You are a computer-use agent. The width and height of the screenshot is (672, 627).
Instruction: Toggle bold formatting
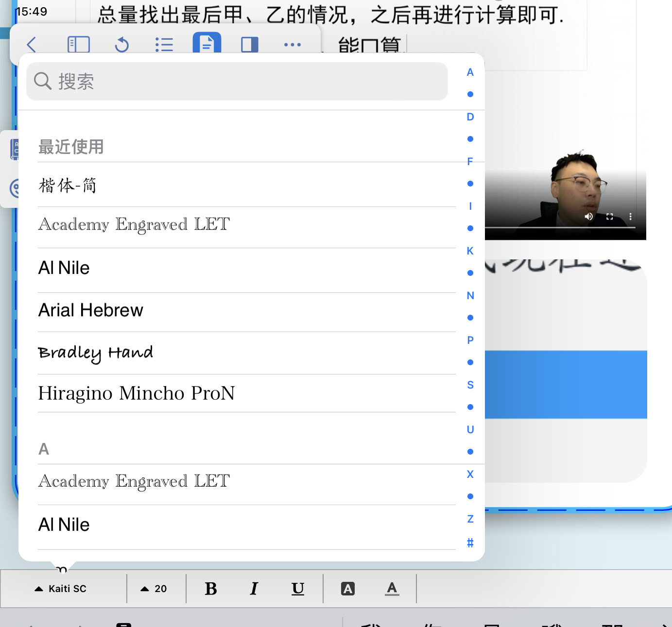[x=211, y=589]
